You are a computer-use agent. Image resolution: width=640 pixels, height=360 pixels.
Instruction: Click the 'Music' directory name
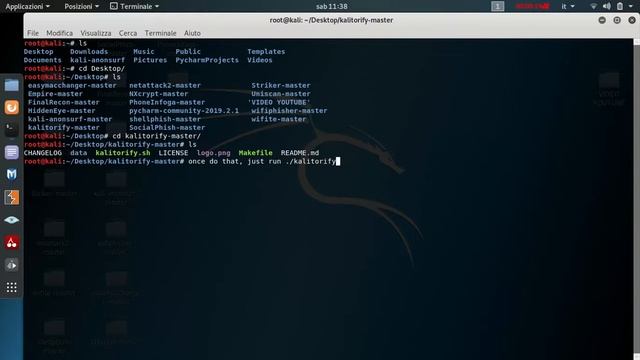(144, 51)
